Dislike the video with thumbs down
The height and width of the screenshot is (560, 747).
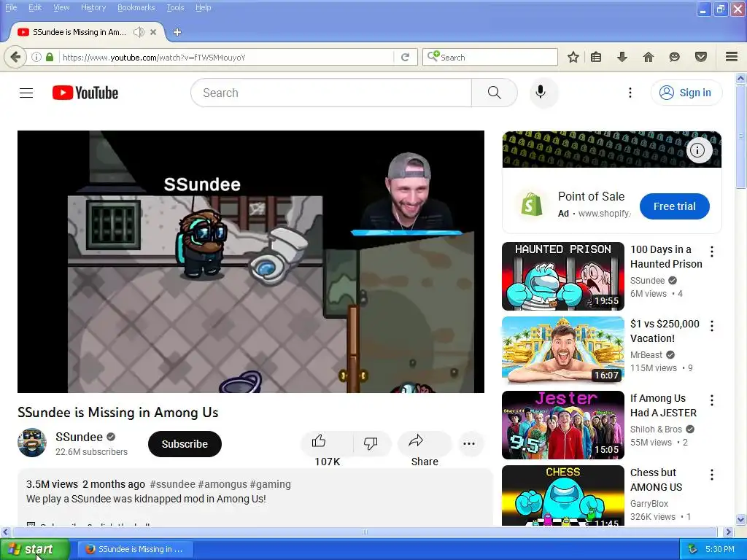(x=371, y=443)
